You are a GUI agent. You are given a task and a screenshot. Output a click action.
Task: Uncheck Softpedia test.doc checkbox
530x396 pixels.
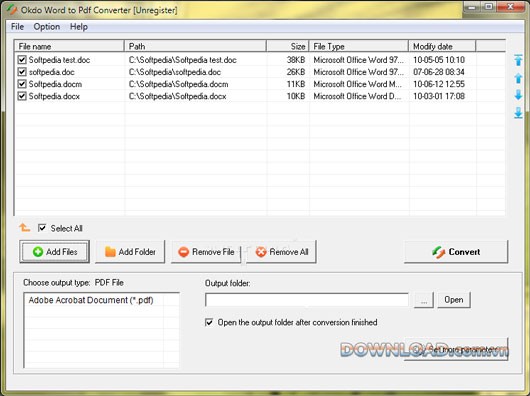click(22, 60)
